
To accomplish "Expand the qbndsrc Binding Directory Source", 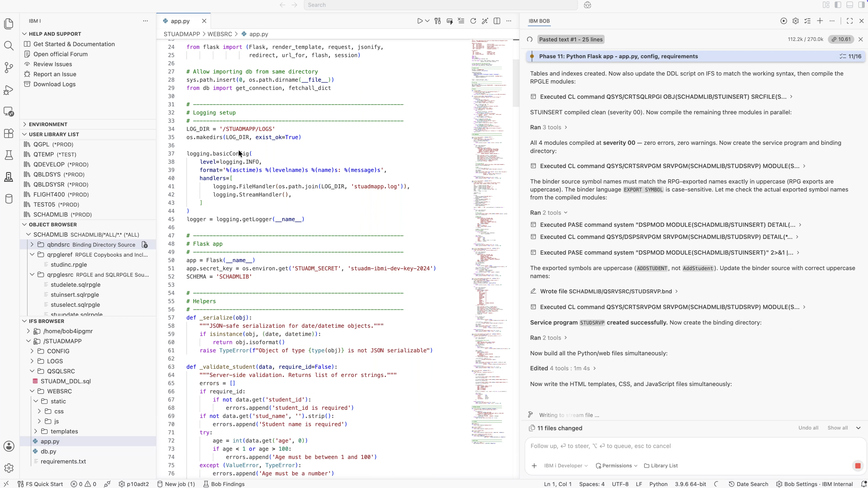I will tap(32, 245).
